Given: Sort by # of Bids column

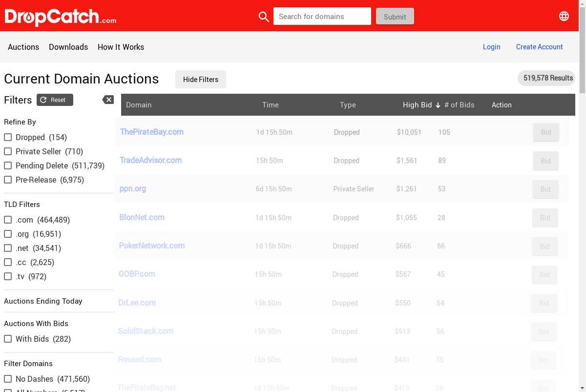Looking at the screenshot, I should (460, 105).
